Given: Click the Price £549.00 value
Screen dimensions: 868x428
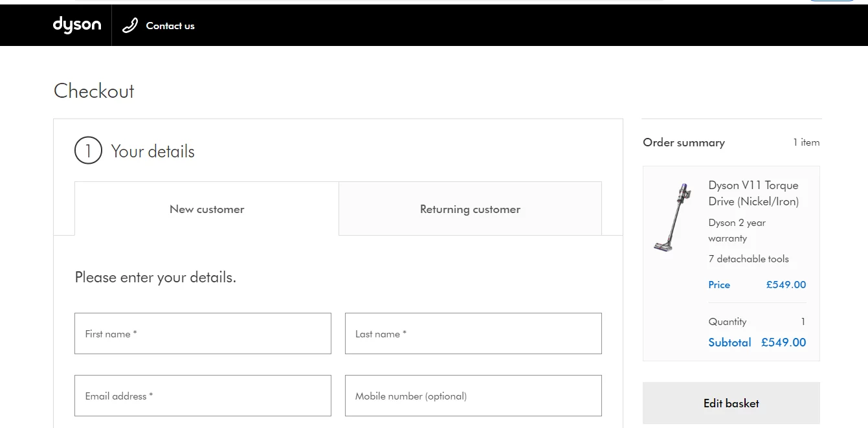Looking at the screenshot, I should tap(786, 285).
